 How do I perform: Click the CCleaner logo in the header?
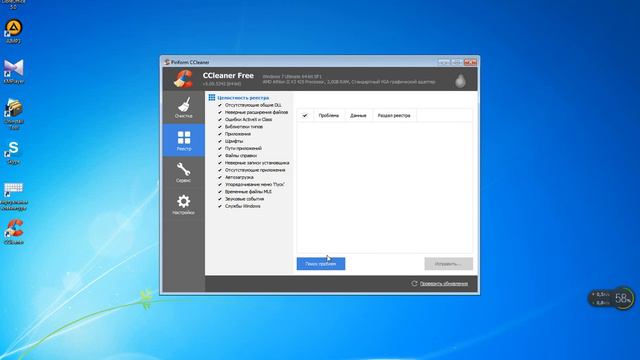tap(183, 79)
